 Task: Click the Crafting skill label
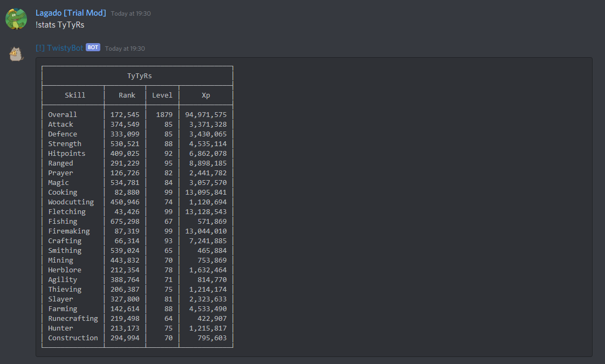point(64,241)
